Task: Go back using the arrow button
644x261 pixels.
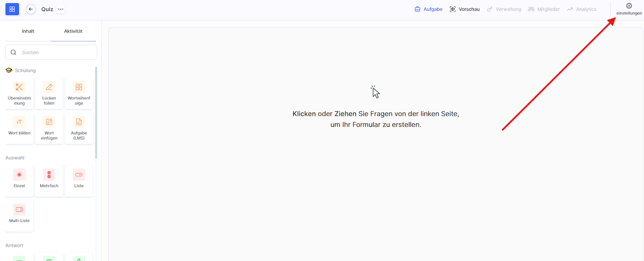Action: tap(31, 9)
